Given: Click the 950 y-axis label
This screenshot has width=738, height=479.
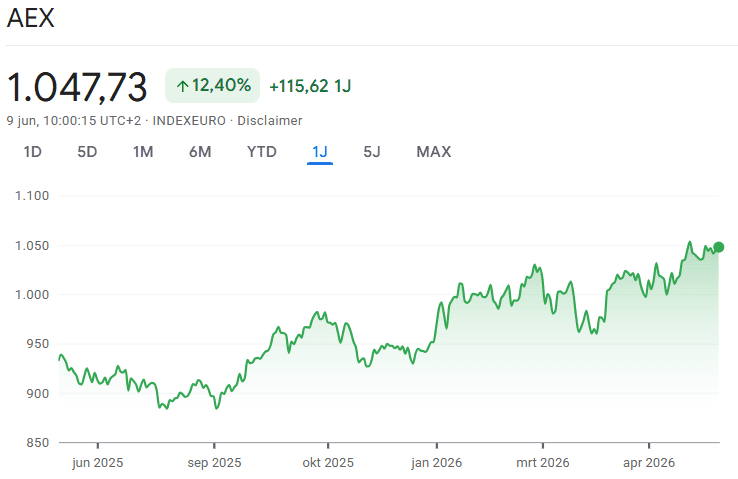Looking at the screenshot, I should click(x=38, y=344).
